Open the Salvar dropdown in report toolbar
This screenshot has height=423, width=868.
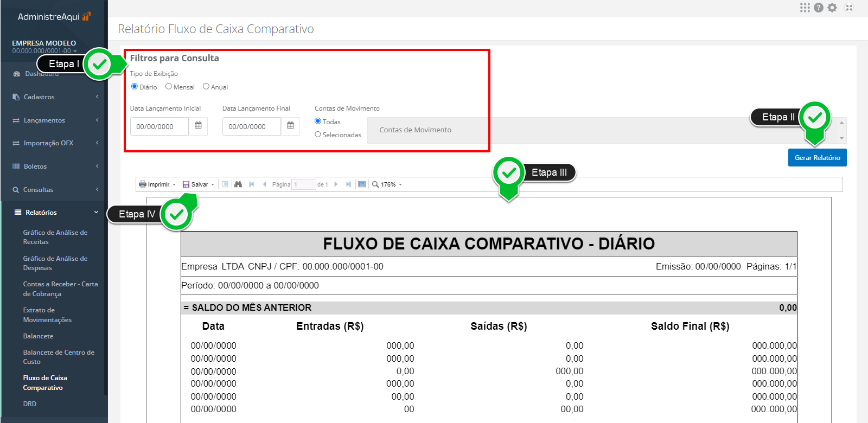[199, 184]
